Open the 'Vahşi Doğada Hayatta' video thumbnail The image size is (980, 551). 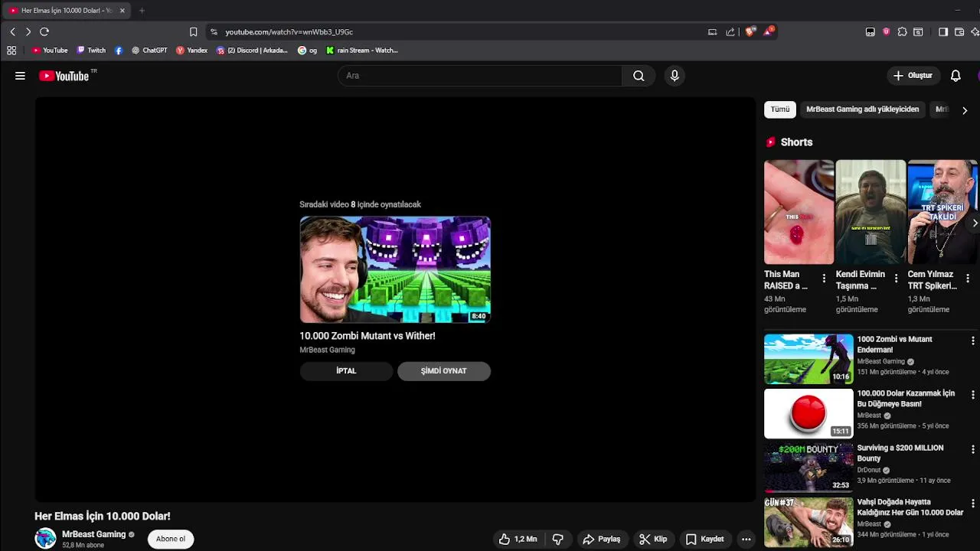tap(808, 522)
